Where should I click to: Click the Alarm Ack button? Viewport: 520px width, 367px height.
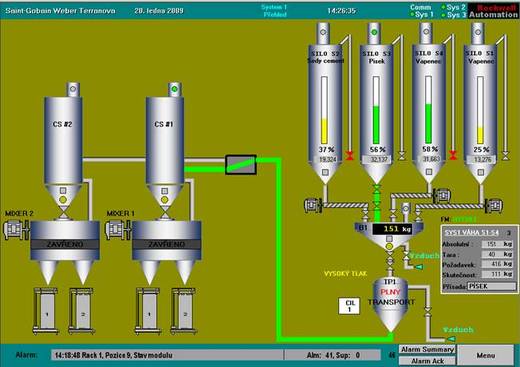coord(427,361)
